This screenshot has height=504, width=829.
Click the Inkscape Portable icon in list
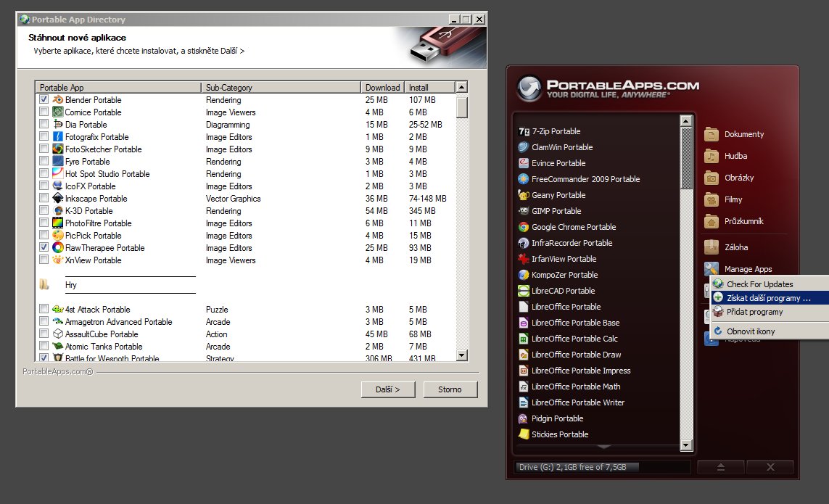58,199
